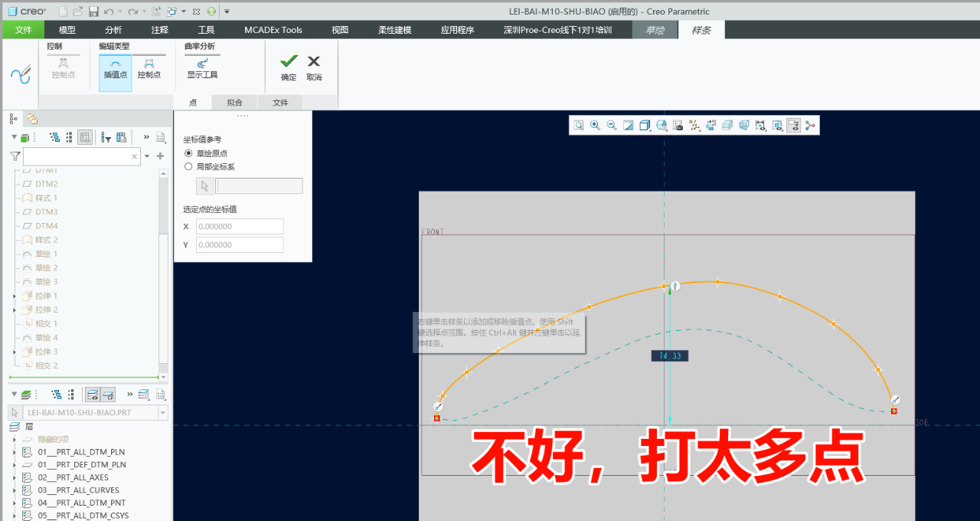This screenshot has height=521, width=980.
Task: Click the Zoom In magnifier icon
Action: (x=595, y=126)
